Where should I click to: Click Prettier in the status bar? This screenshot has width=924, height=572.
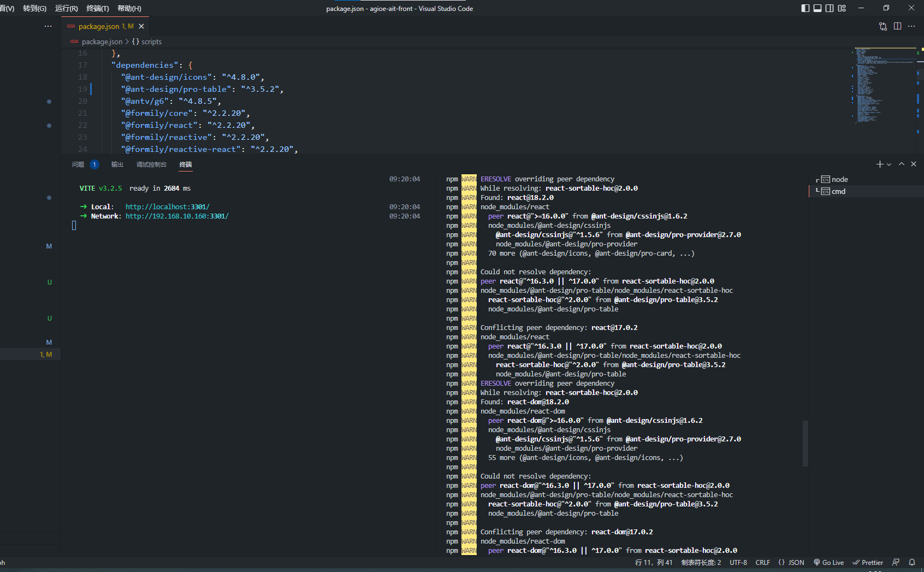point(868,562)
